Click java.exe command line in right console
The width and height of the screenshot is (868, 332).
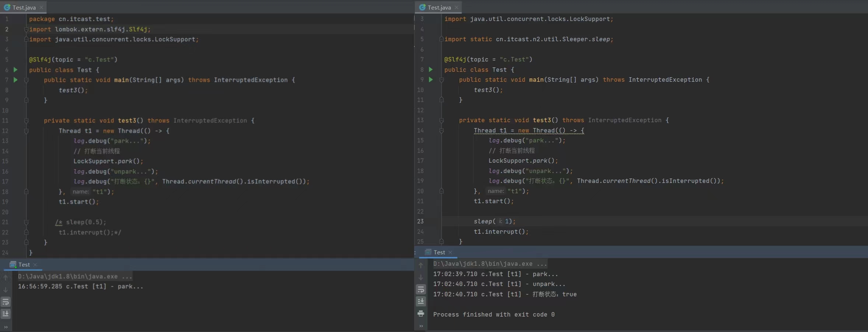click(x=490, y=264)
